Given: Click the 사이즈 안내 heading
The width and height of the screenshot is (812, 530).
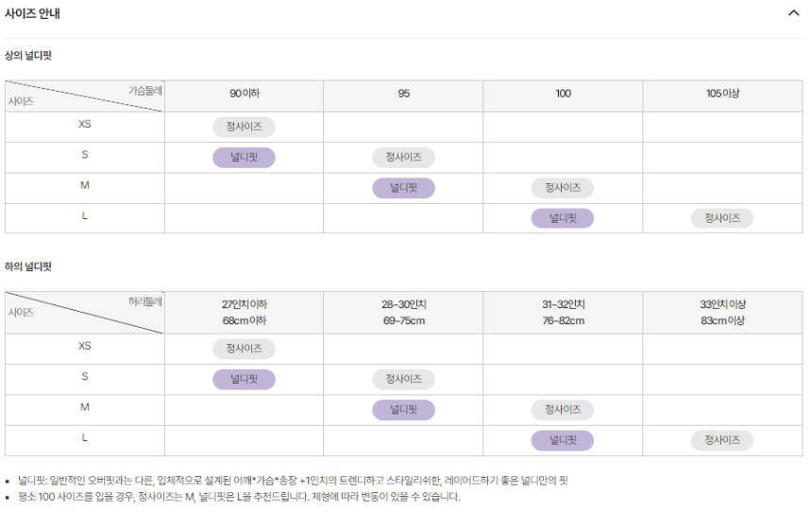Looking at the screenshot, I should tap(33, 13).
